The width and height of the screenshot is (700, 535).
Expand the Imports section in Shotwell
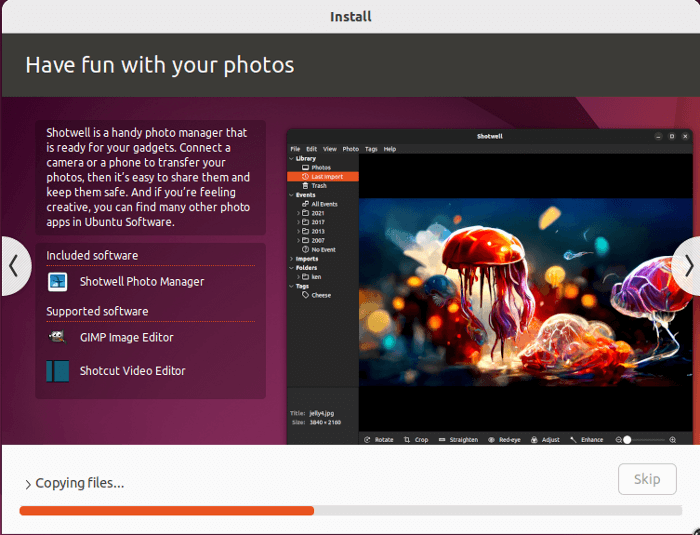pyautogui.click(x=292, y=259)
